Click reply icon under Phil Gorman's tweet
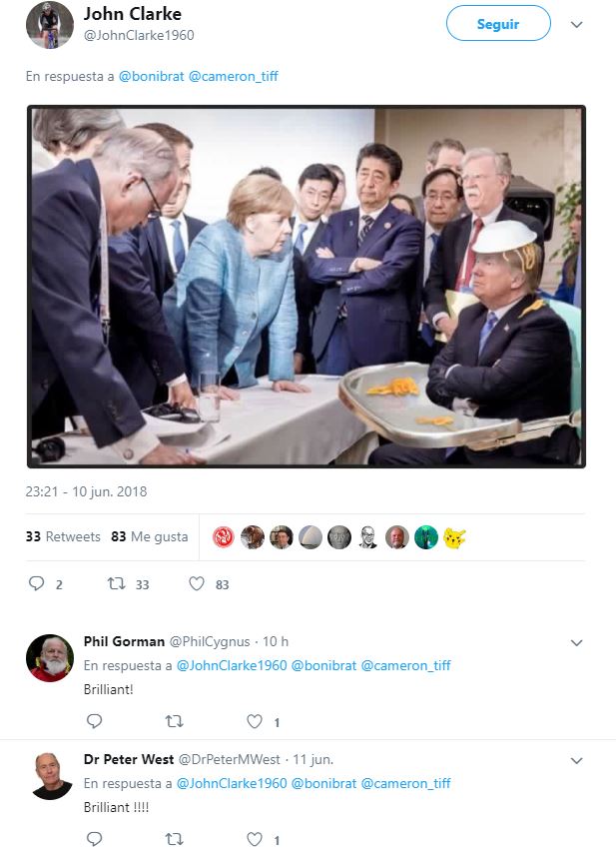 tap(95, 720)
